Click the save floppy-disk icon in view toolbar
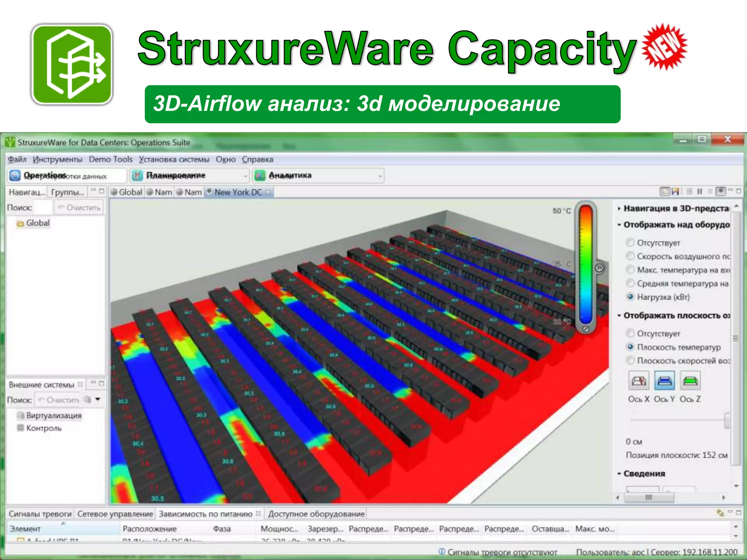This screenshot has height=560, width=747. 675,191
